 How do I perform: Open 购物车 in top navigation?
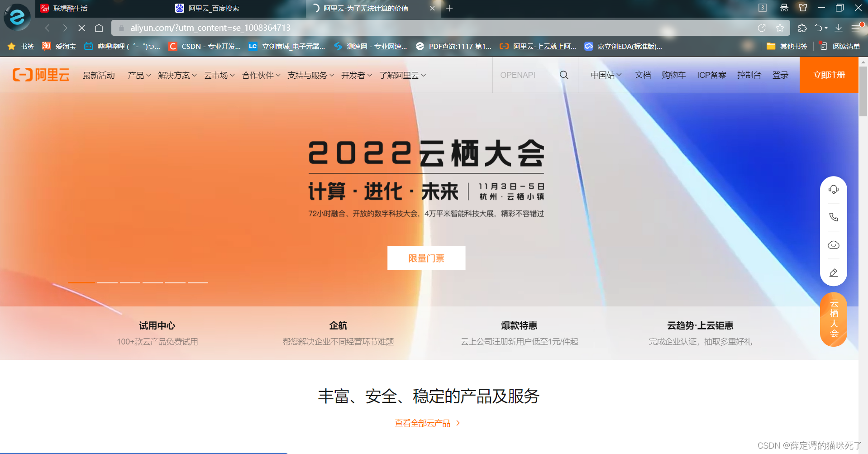click(673, 75)
